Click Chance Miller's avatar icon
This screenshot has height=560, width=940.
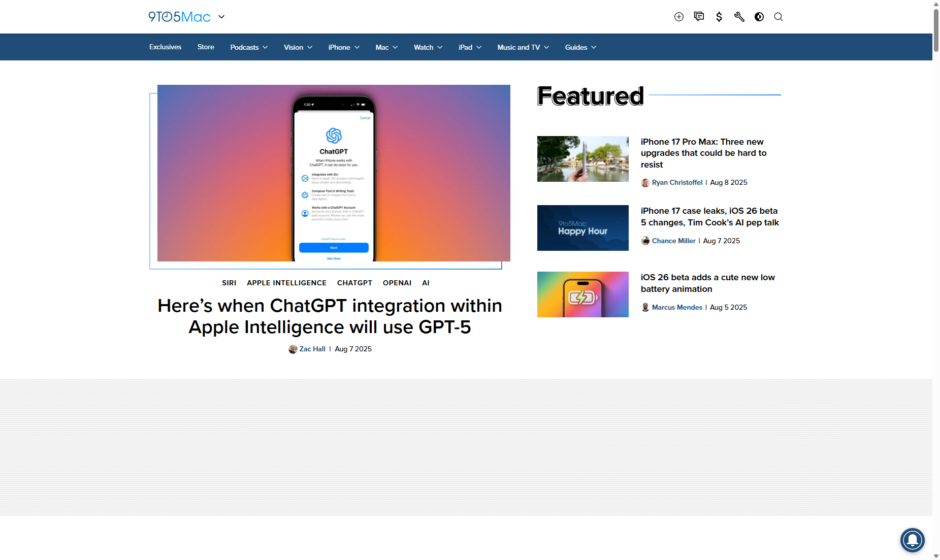coord(645,241)
